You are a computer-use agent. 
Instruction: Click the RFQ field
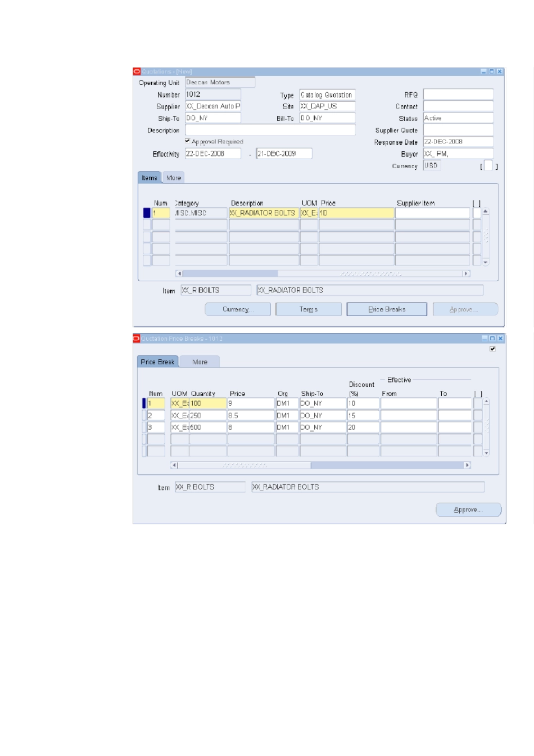[x=458, y=94]
